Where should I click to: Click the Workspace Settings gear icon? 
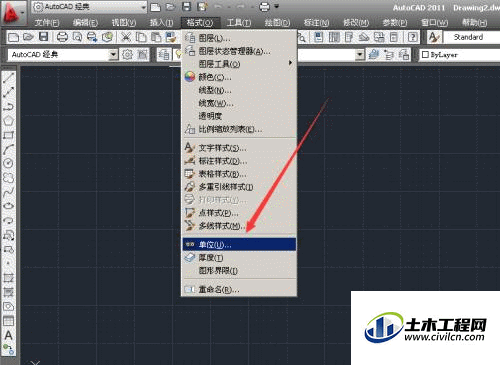(127, 54)
